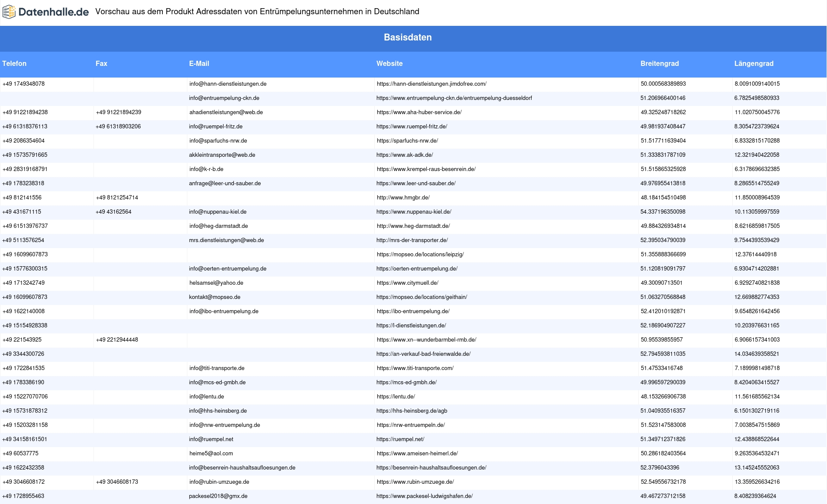Click the ameisen-heimerl.de website URL
This screenshot has width=827, height=504.
point(417,454)
